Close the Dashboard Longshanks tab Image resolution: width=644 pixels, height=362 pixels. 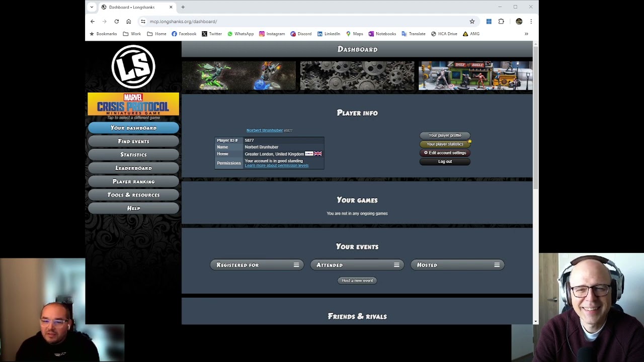tap(171, 7)
